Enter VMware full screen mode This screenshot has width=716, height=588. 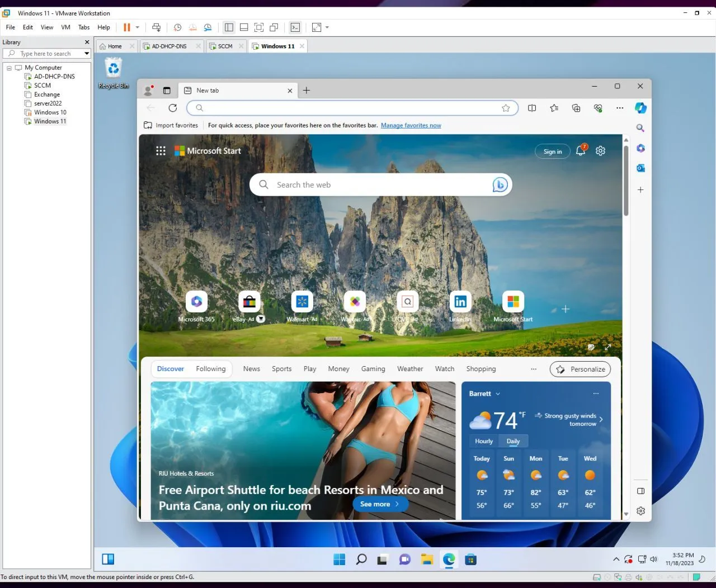point(259,27)
